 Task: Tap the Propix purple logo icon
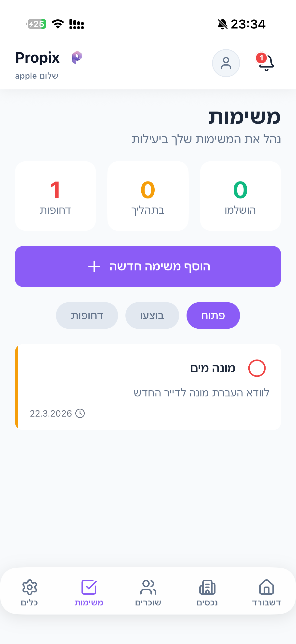click(x=77, y=57)
